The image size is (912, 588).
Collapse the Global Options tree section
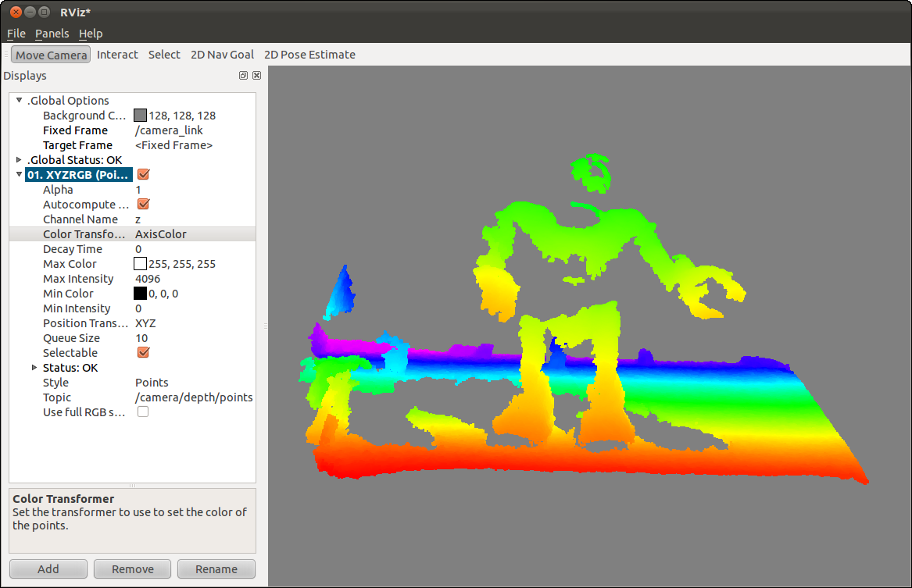pyautogui.click(x=20, y=101)
